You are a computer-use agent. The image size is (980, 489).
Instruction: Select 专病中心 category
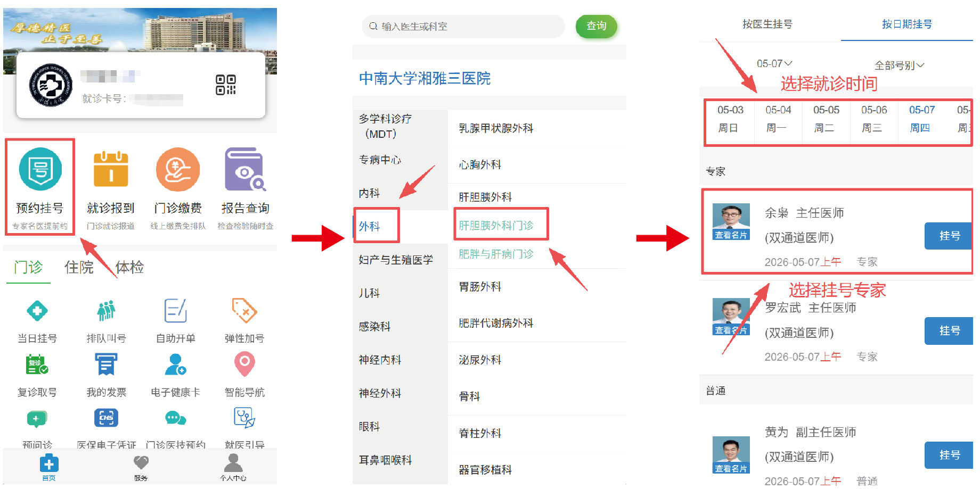tap(400, 160)
